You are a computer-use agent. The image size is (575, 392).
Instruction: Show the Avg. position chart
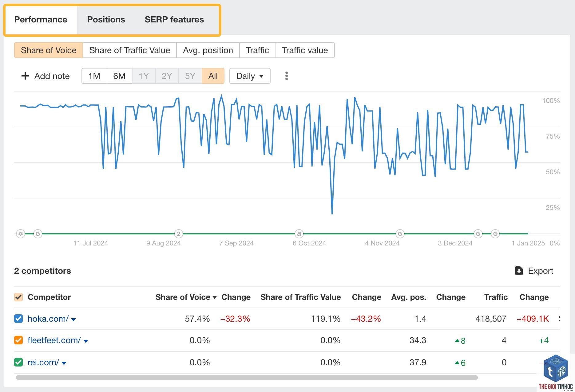tap(208, 50)
